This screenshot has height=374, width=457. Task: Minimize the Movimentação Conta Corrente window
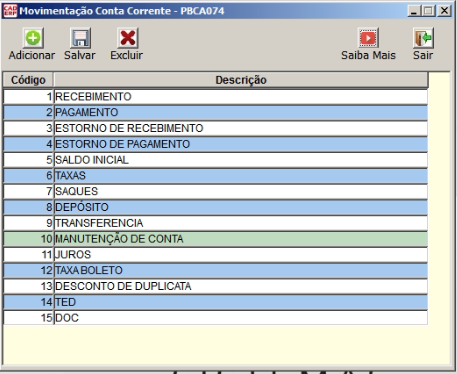[414, 11]
